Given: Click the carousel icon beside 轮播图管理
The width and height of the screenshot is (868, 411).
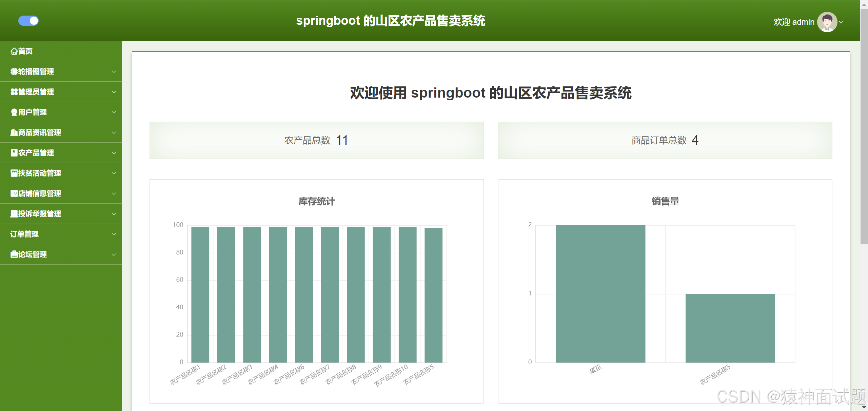Looking at the screenshot, I should [x=14, y=71].
